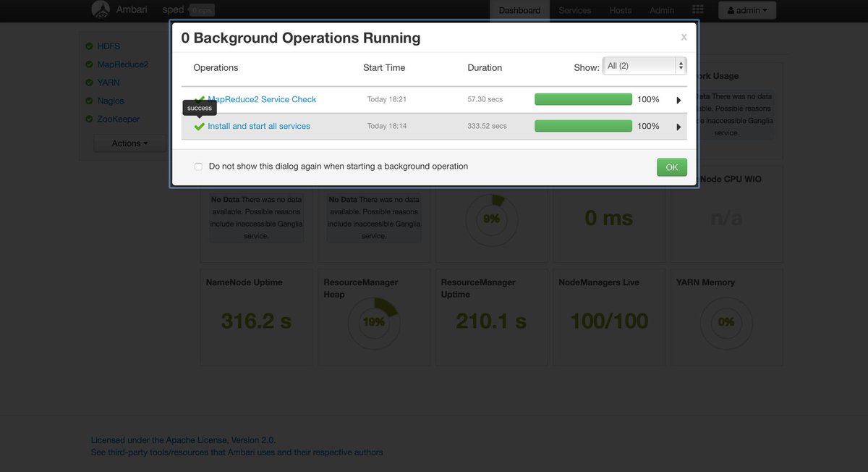Click the NameNode Uptime 316.2 s value
868x472 pixels.
point(257,321)
